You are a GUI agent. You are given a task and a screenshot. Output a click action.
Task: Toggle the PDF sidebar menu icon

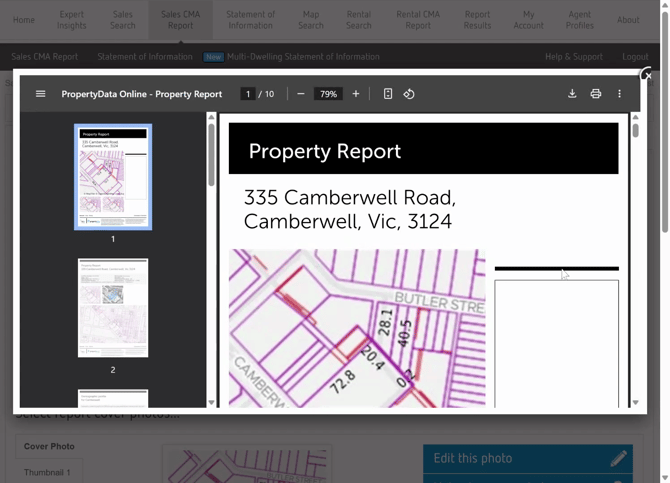40,94
